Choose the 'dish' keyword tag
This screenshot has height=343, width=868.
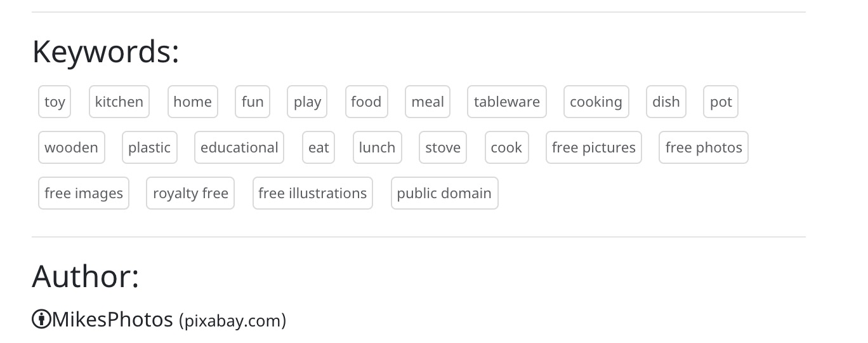(x=666, y=102)
